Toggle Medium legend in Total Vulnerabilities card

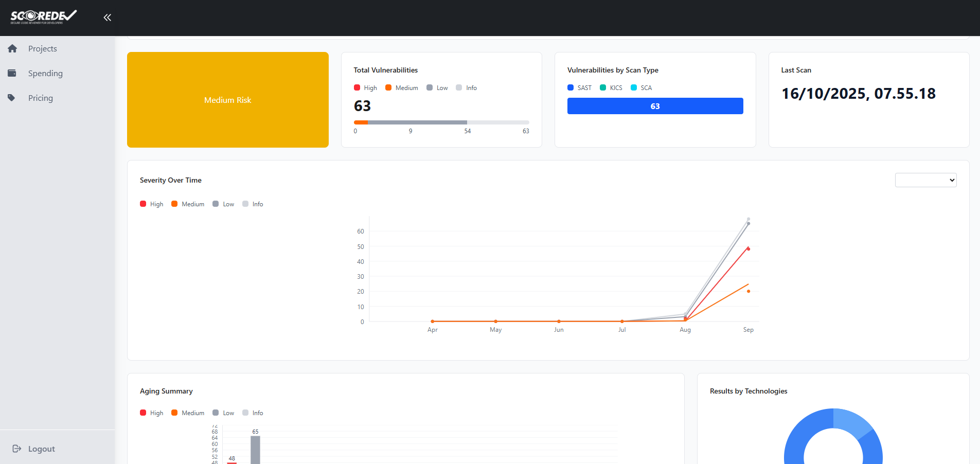pyautogui.click(x=401, y=88)
